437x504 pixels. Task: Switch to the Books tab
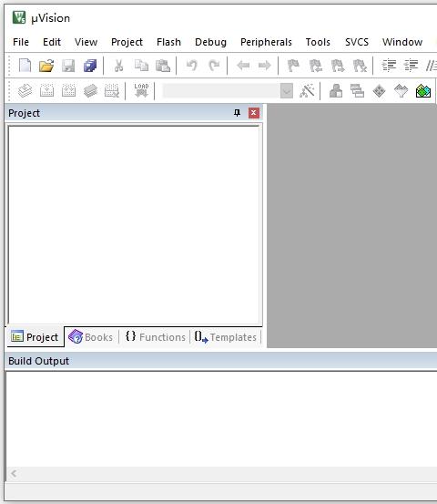pos(91,337)
